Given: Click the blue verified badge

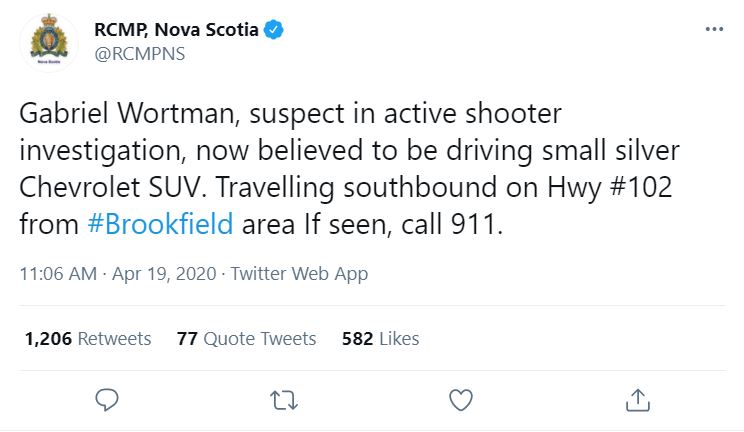Looking at the screenshot, I should tap(274, 31).
